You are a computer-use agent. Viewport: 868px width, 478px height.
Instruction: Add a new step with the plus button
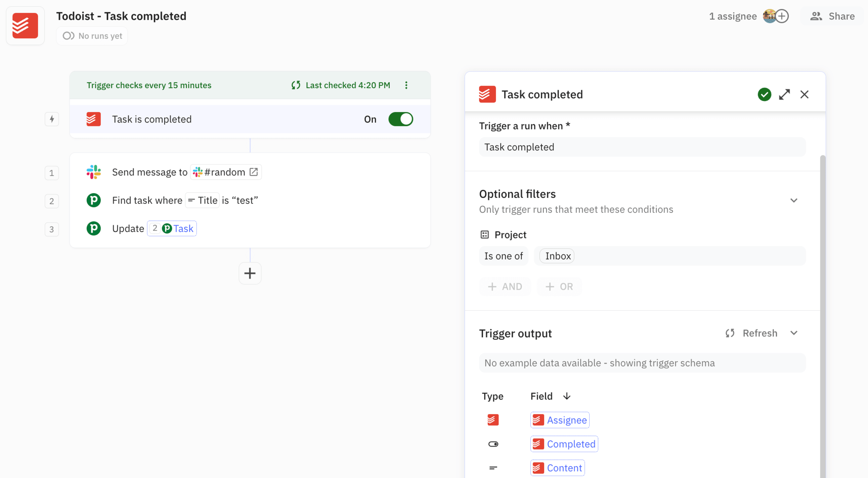(250, 273)
